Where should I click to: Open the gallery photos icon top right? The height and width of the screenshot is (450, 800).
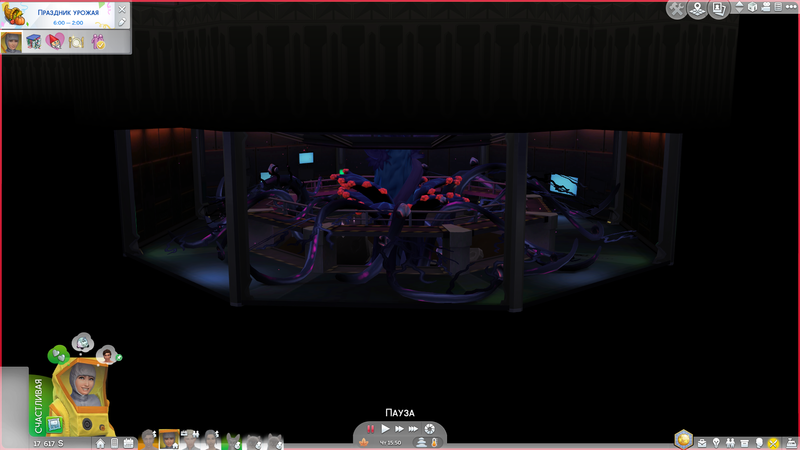coord(719,9)
